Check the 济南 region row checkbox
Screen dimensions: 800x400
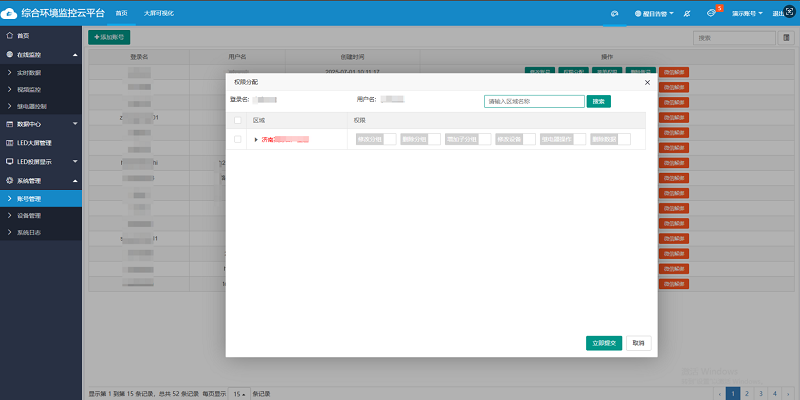pyautogui.click(x=238, y=139)
